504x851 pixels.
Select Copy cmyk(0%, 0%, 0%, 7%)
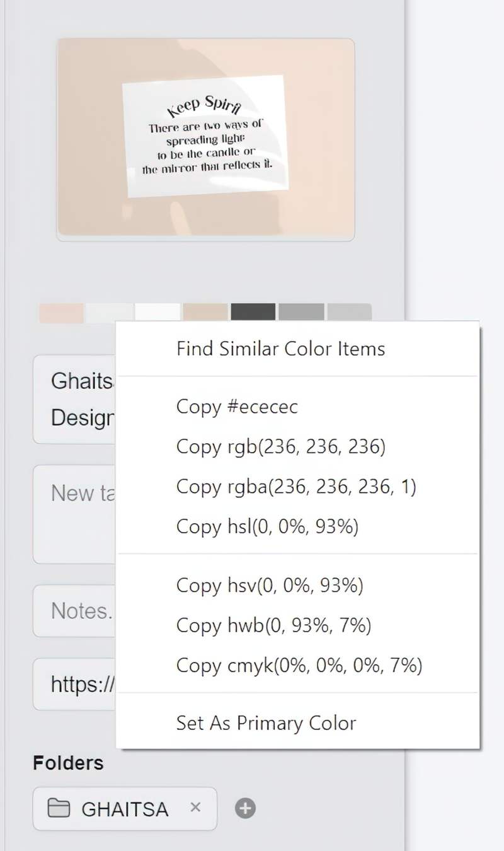(x=299, y=665)
